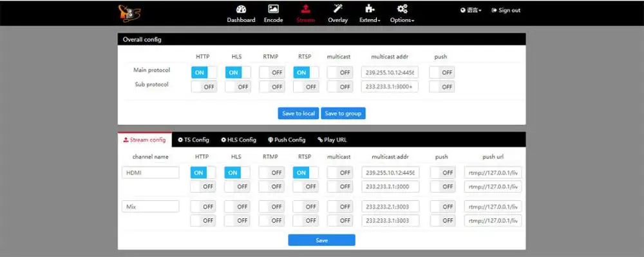Click the Save to local button
This screenshot has height=257, width=644.
[299, 113]
